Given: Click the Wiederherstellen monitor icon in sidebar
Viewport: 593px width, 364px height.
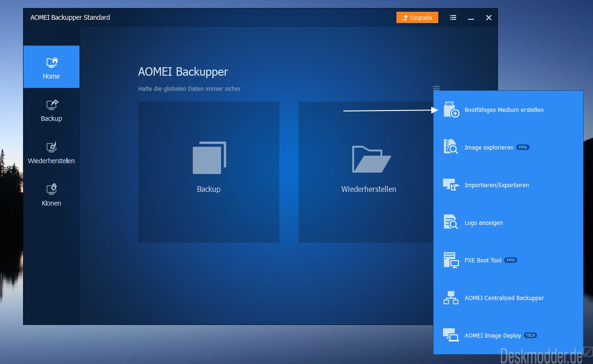Looking at the screenshot, I should click(51, 147).
